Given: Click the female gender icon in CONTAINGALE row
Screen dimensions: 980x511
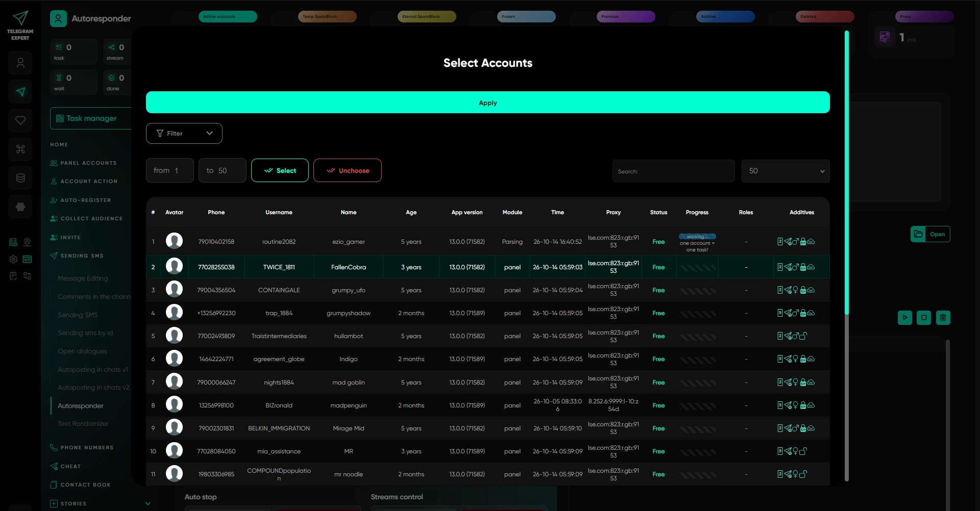Looking at the screenshot, I should (795, 290).
